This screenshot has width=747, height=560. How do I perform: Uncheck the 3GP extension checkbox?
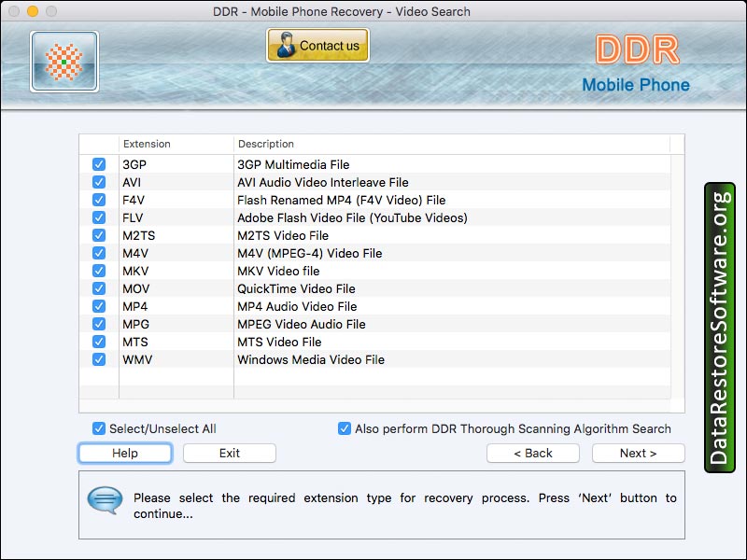click(x=99, y=164)
